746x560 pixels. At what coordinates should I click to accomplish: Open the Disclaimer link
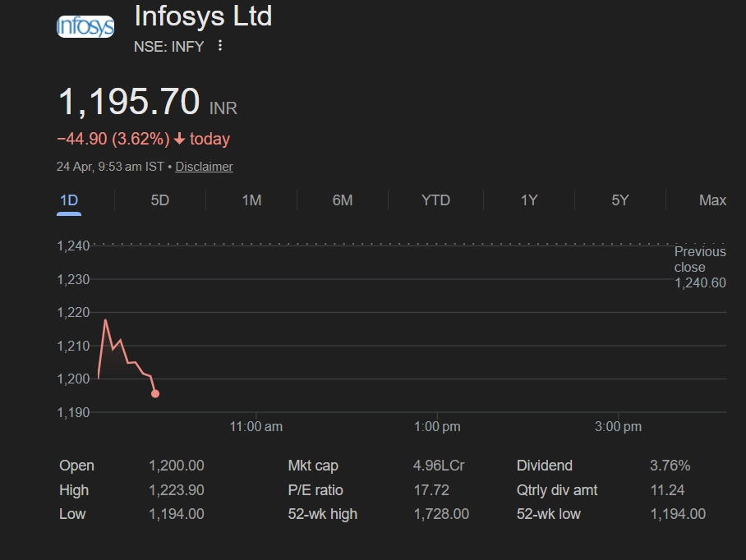[204, 167]
